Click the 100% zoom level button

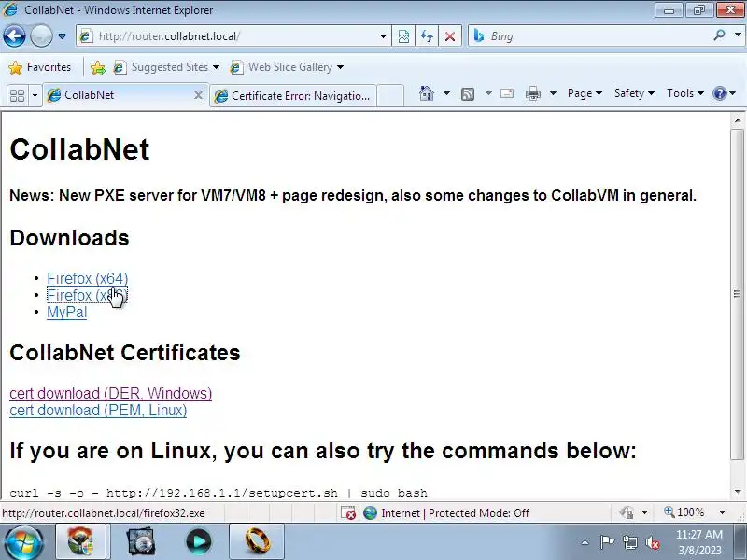(x=684, y=512)
